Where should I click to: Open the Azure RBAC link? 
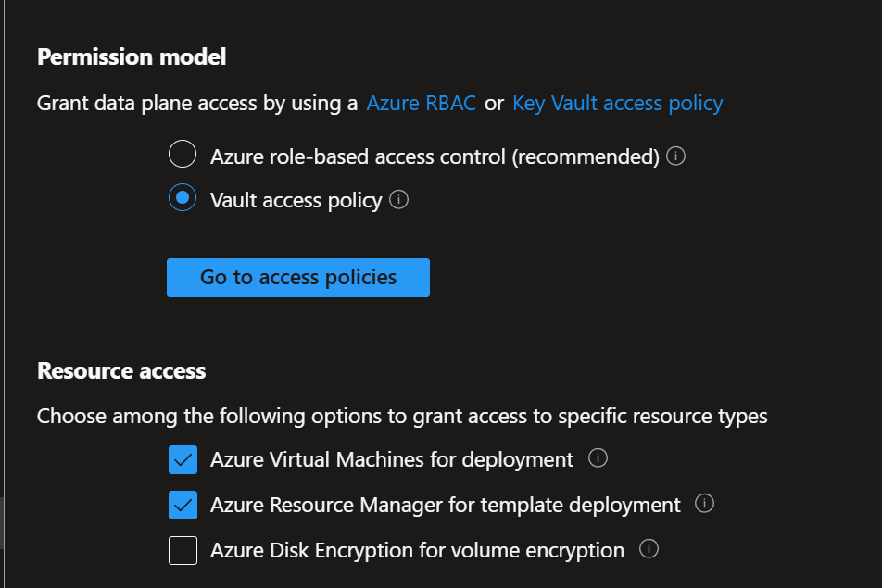pyautogui.click(x=422, y=104)
